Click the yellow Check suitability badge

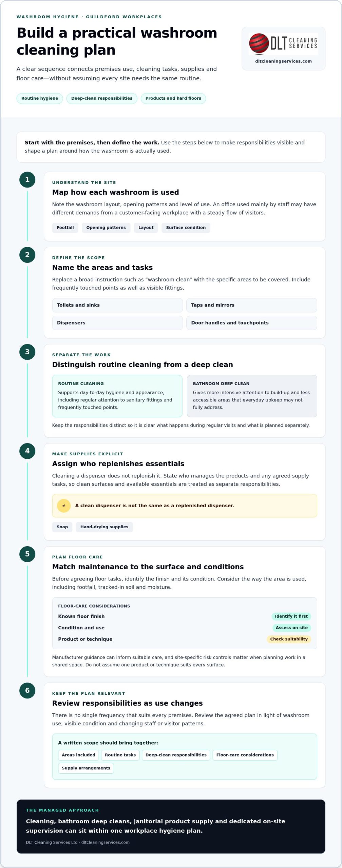[x=289, y=639]
